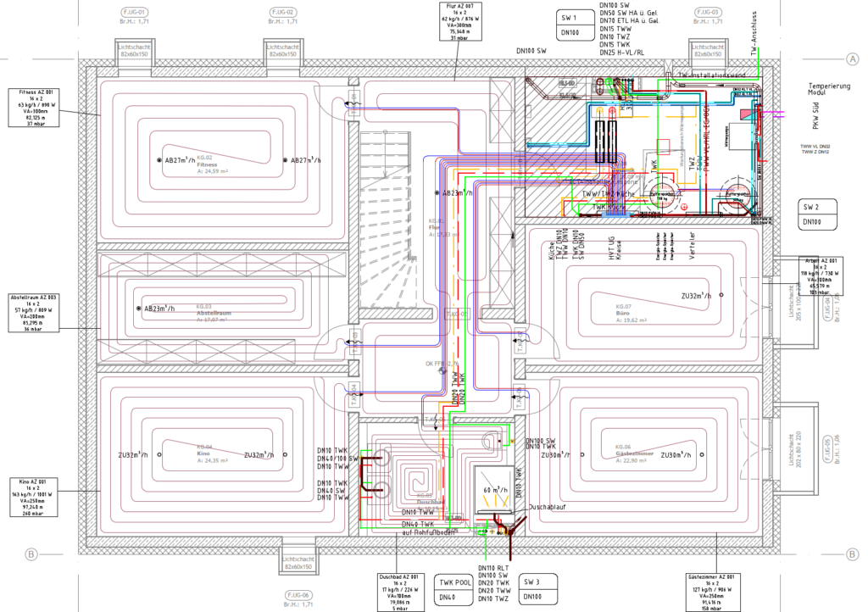The height and width of the screenshot is (612, 868).
Task: Click the F.UG-05 window label
Action: pos(828,448)
